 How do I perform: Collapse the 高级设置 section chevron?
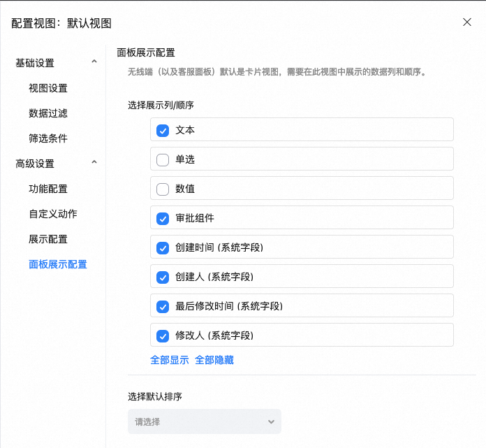pos(94,163)
